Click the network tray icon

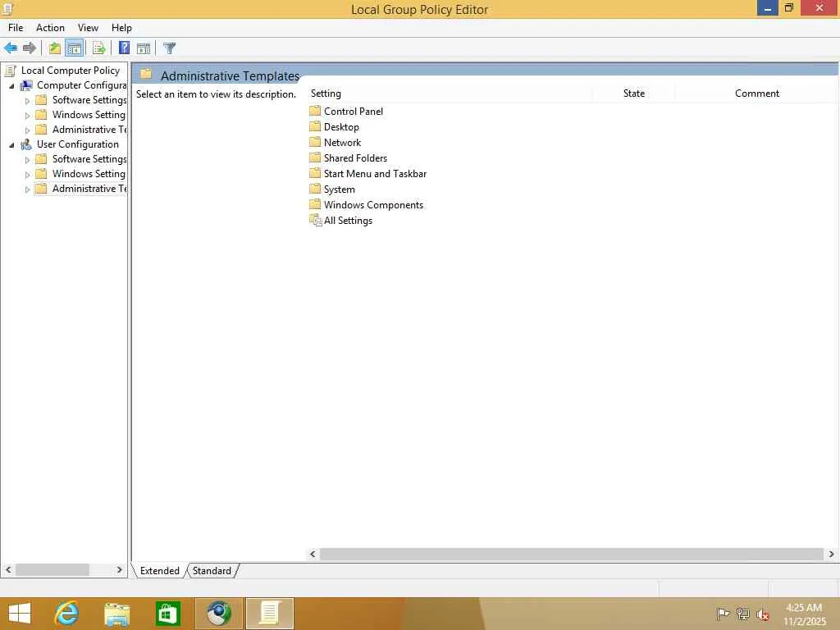(742, 614)
